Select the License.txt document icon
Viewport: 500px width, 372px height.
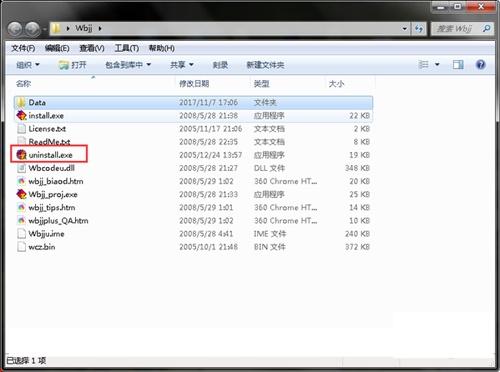(x=21, y=129)
